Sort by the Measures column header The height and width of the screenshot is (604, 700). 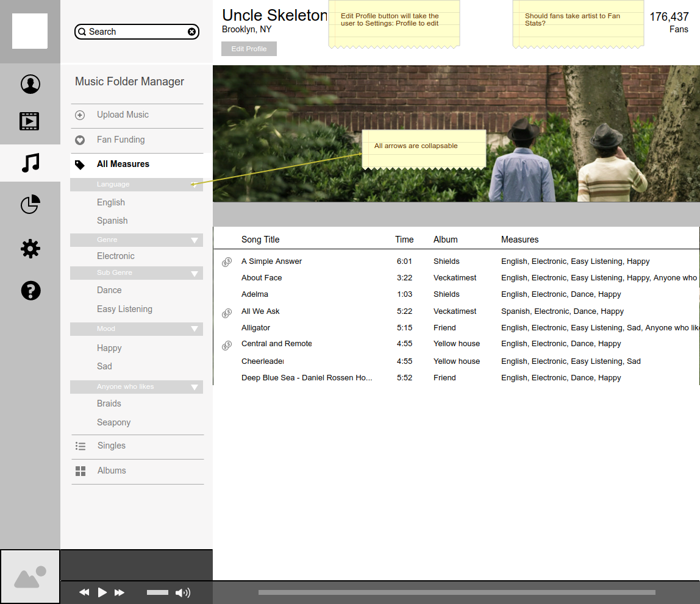pos(520,240)
